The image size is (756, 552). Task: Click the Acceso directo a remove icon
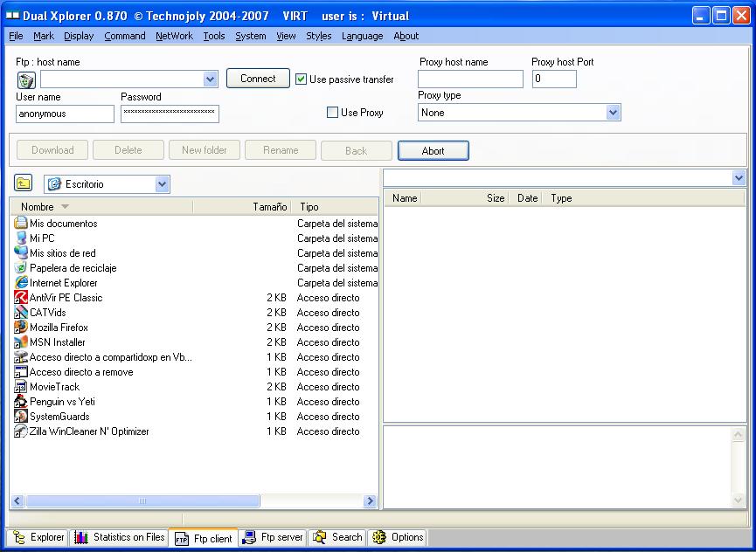click(21, 372)
